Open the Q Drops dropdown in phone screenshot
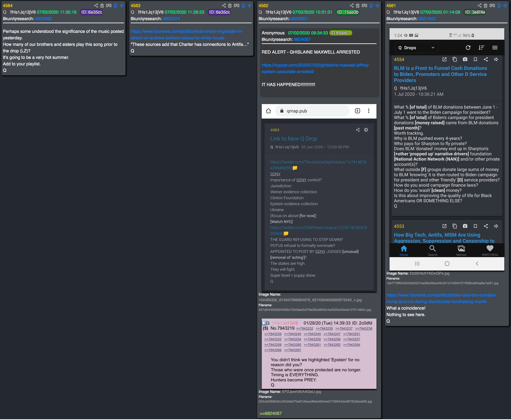511x420 pixels. (x=417, y=48)
